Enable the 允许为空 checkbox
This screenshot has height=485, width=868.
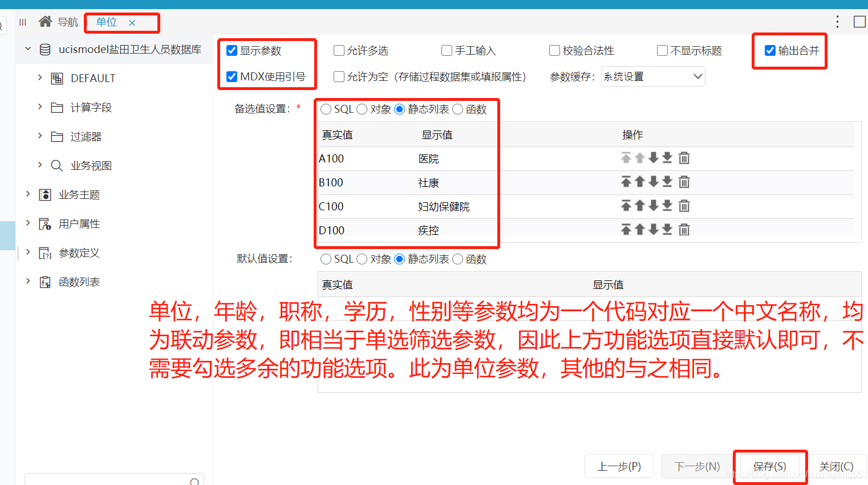339,76
